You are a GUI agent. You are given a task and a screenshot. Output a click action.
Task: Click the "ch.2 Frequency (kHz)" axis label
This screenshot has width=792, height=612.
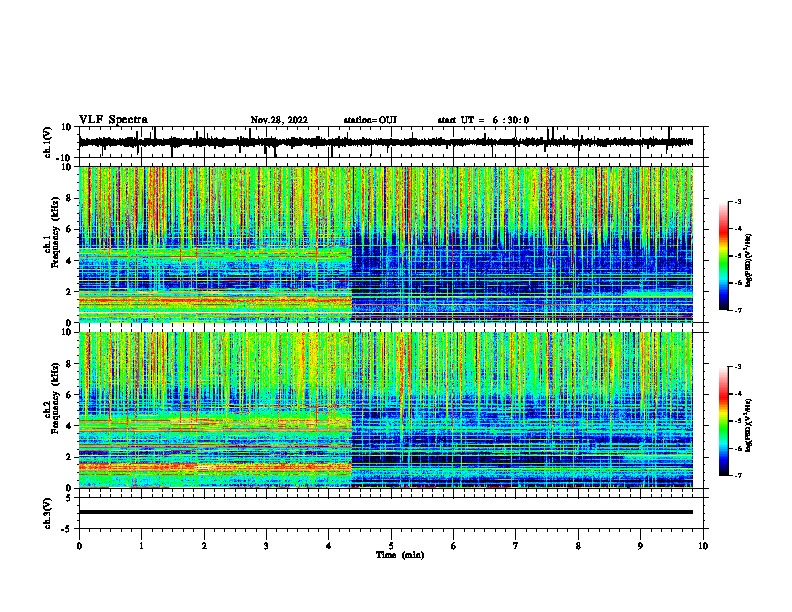click(x=54, y=398)
